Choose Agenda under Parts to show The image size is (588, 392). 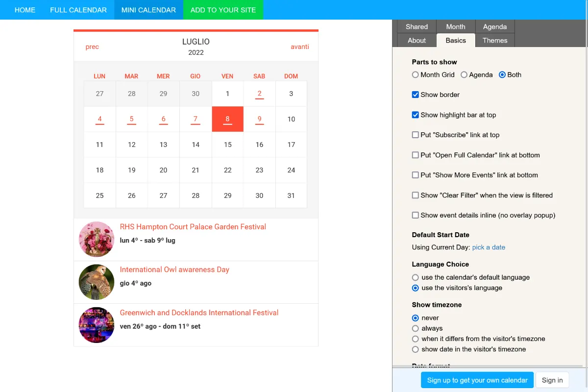(464, 75)
